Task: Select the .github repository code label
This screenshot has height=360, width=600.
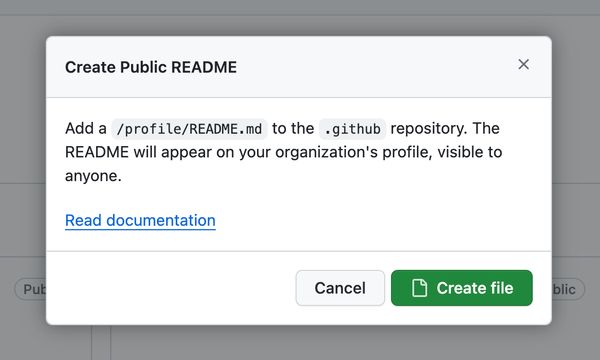Action: click(352, 129)
